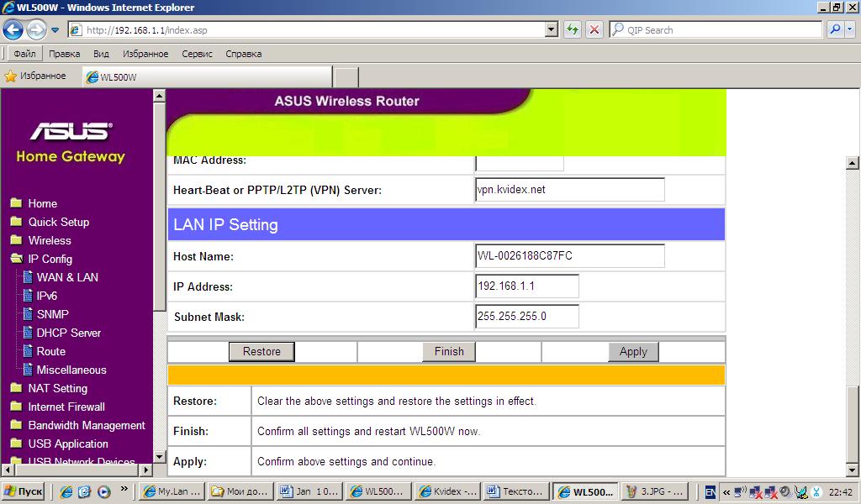861x504 pixels.
Task: Go back with the browser Back arrow
Action: tap(13, 29)
